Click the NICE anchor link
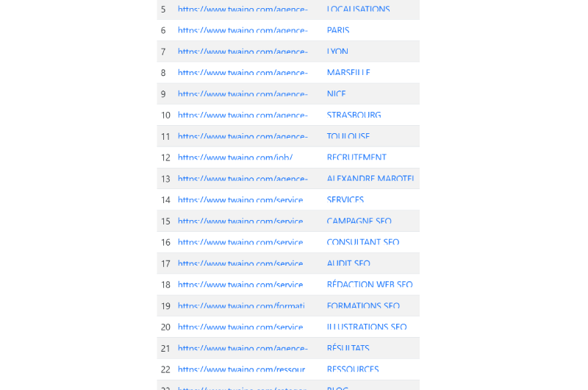 point(336,94)
